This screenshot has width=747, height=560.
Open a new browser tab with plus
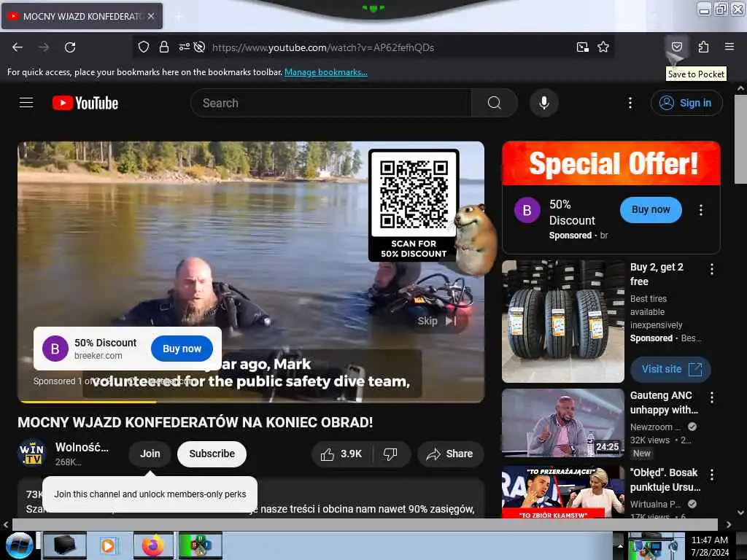(179, 16)
